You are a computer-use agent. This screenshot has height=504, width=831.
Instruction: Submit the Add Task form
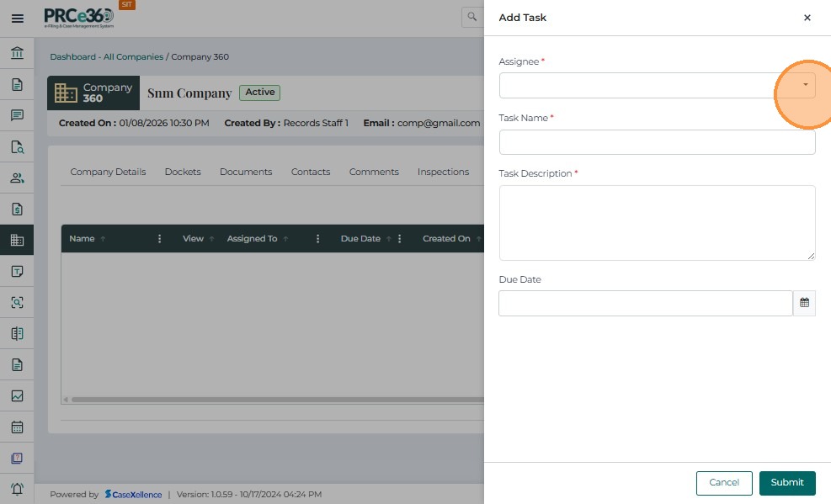tap(786, 483)
